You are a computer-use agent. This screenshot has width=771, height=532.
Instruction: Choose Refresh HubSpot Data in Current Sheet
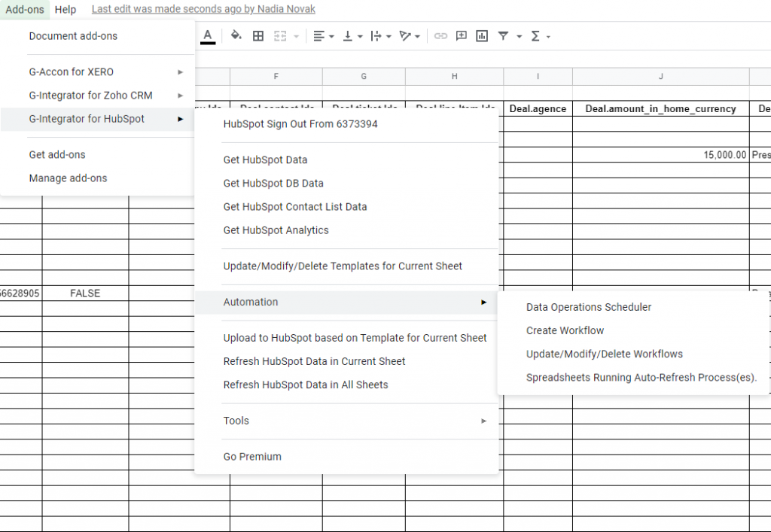pos(346,361)
